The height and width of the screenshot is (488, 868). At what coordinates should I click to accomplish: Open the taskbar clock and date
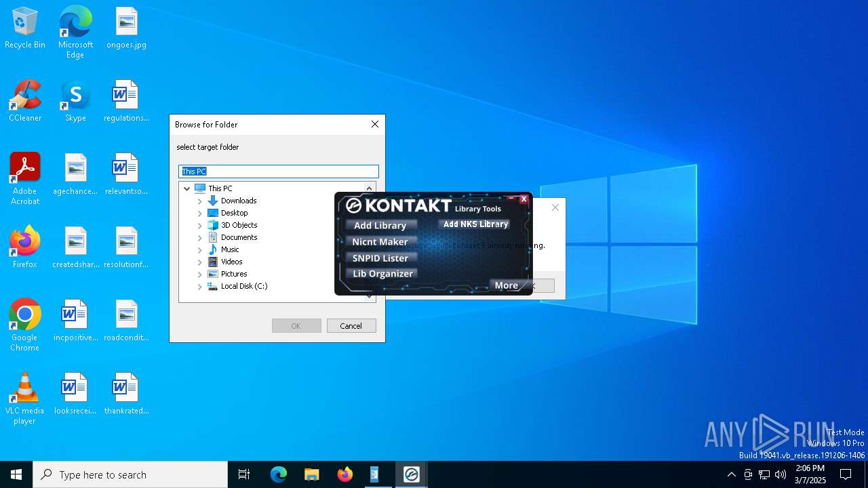point(810,474)
